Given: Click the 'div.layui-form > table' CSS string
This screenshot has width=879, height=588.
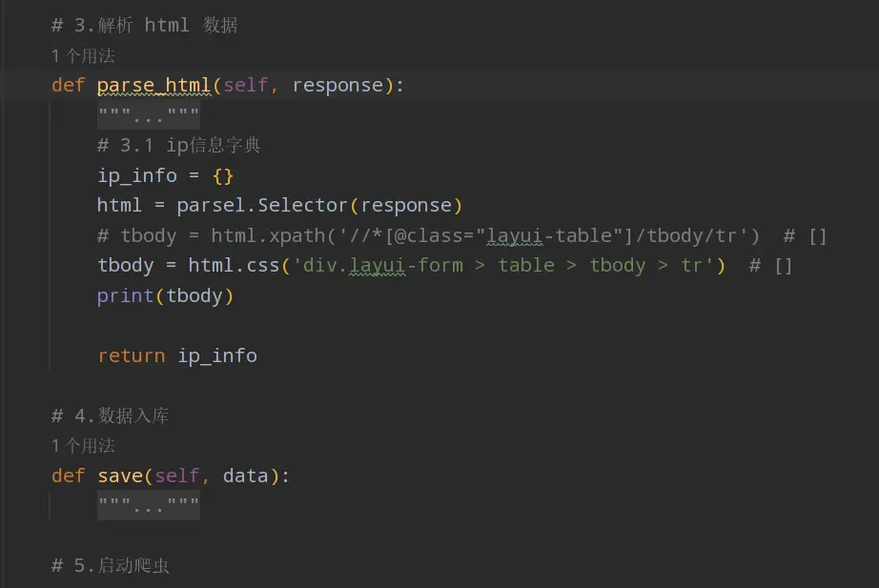Looking at the screenshot, I should click(x=429, y=265).
